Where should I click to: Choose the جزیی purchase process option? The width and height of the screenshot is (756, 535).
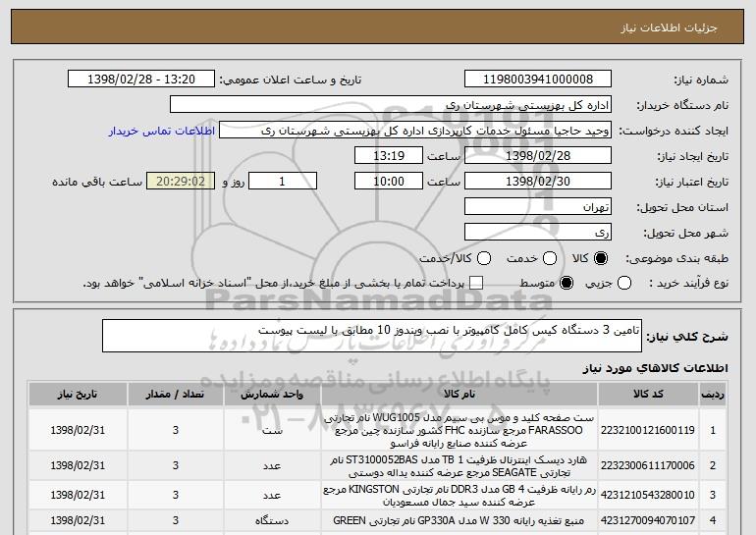[624, 283]
